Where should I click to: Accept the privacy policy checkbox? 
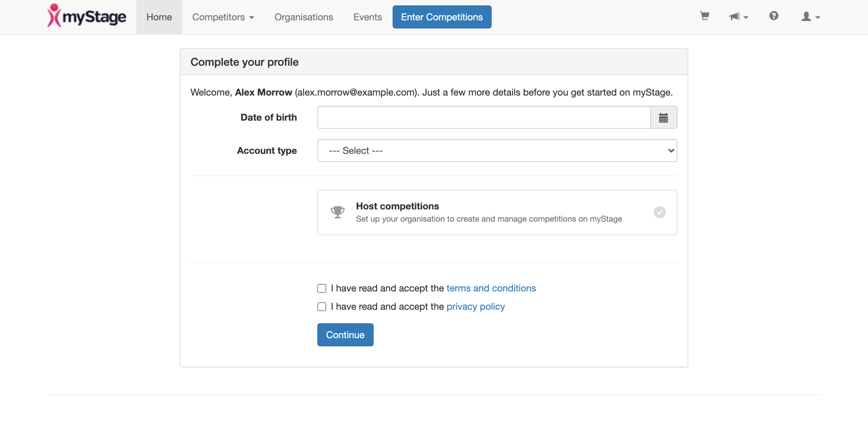coord(322,307)
